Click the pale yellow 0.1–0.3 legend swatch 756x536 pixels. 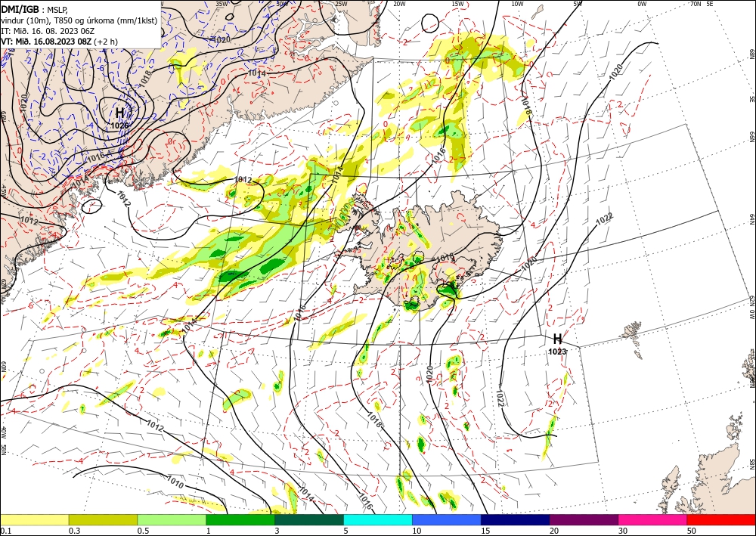tap(35, 519)
